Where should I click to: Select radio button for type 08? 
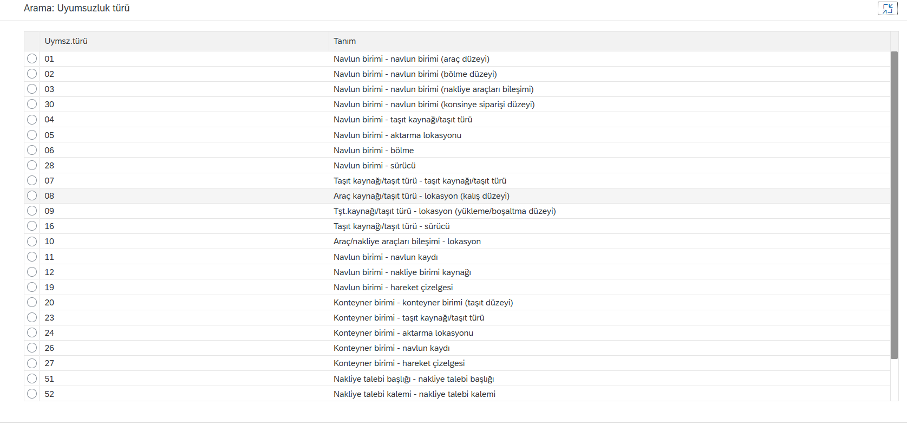(x=32, y=196)
